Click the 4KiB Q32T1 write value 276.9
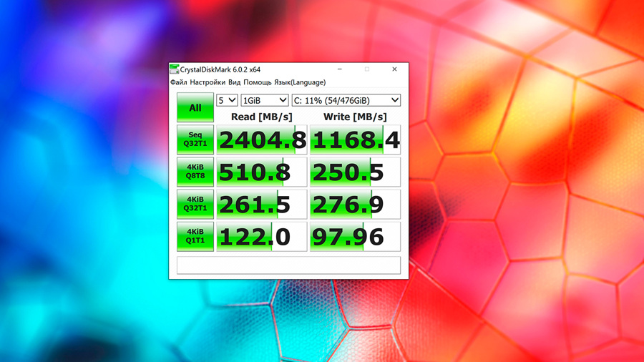644x362 pixels. coord(355,204)
